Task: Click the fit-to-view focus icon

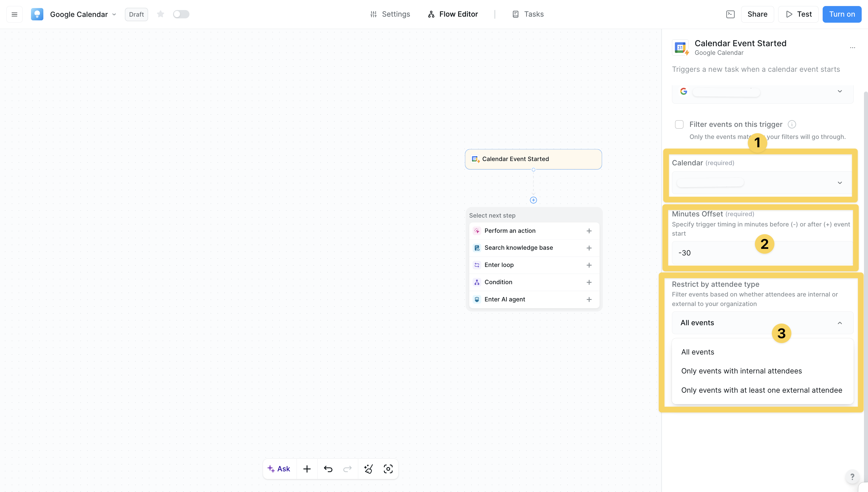Action: click(x=388, y=469)
